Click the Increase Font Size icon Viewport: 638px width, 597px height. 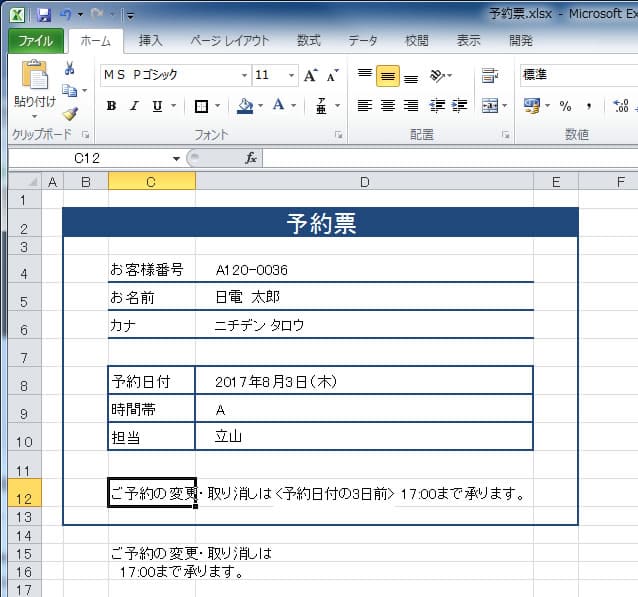click(x=310, y=76)
